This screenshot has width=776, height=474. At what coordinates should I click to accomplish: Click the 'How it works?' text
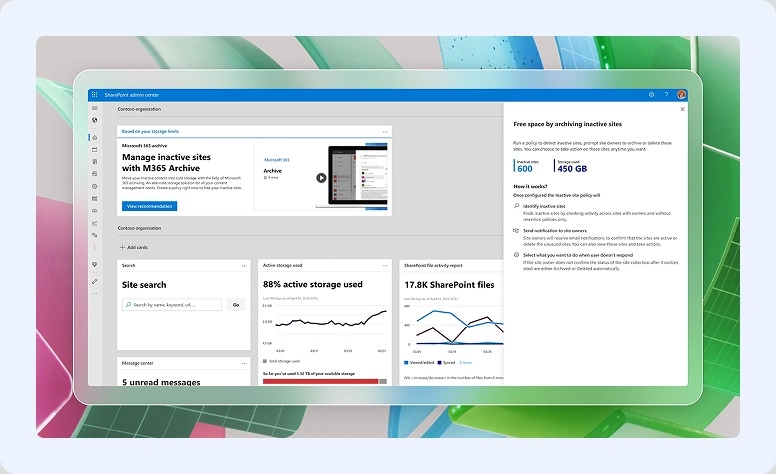click(x=530, y=187)
